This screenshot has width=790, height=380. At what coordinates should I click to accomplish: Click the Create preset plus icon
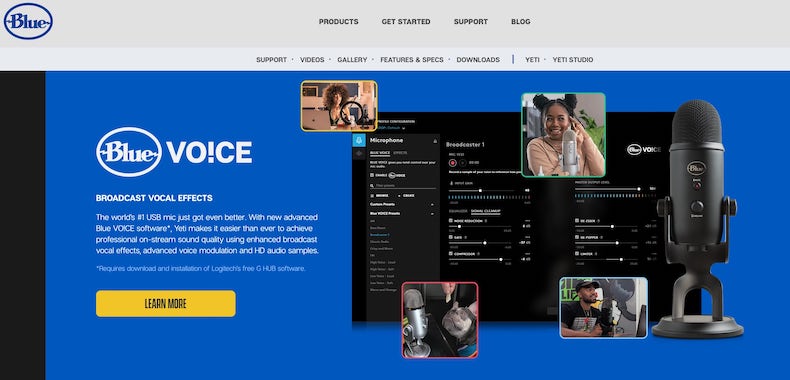[399, 195]
